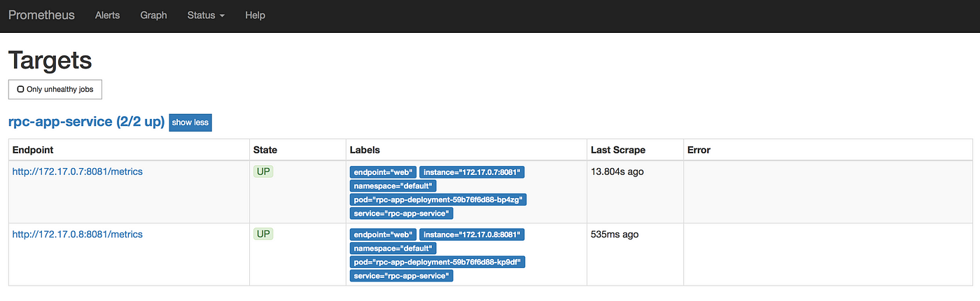The image size is (980, 301).
Task: Open the 172.17.0.7:8081 metrics endpoint link
Action: [78, 171]
